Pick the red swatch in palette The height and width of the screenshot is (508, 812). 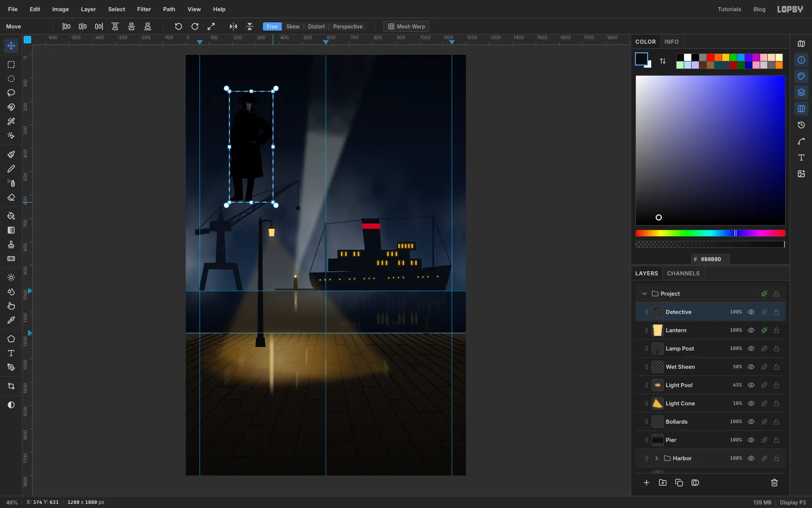[x=710, y=57]
